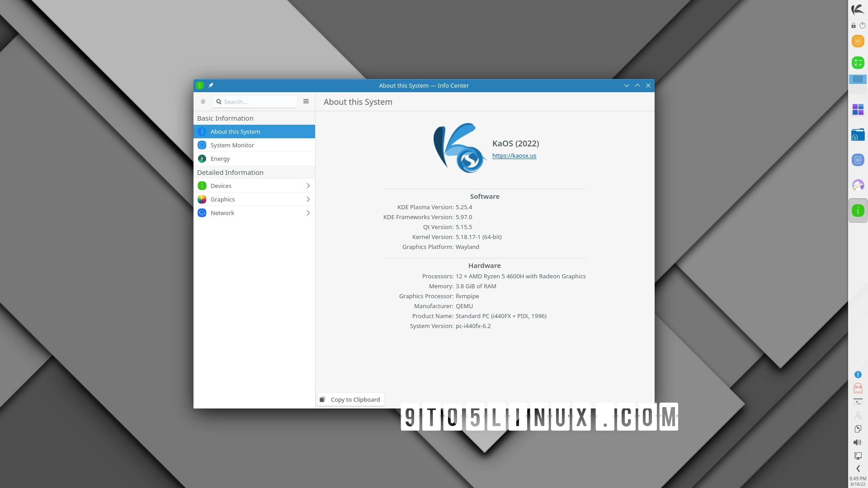Click the notifications icon in the tray
This screenshot has height=488, width=868.
pyautogui.click(x=858, y=375)
